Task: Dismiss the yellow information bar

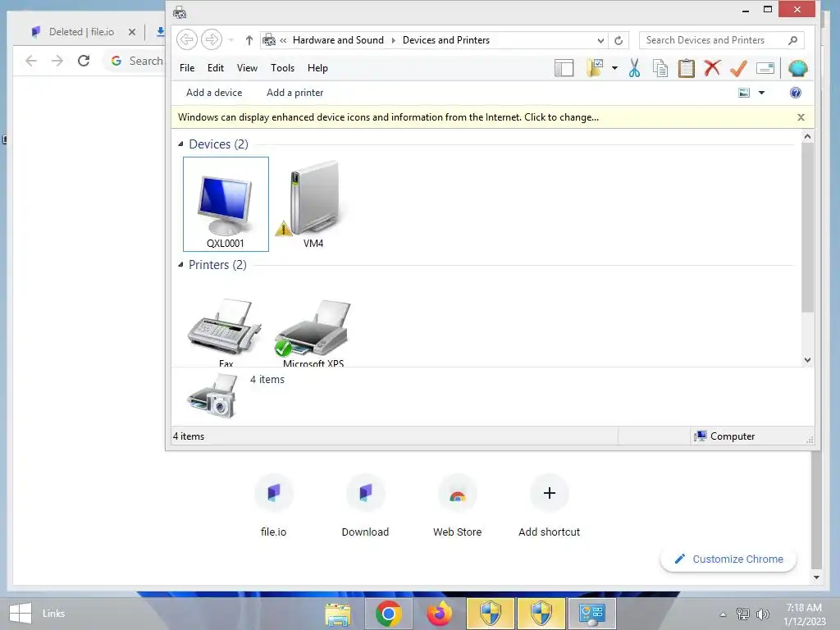Action: [x=801, y=117]
